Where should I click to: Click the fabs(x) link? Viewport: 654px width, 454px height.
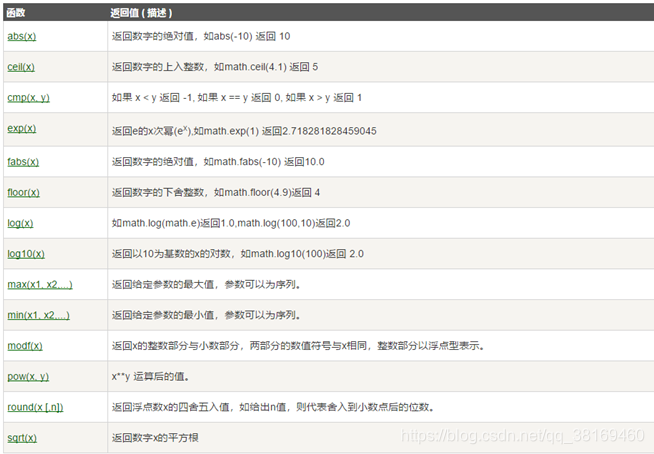click(x=23, y=162)
